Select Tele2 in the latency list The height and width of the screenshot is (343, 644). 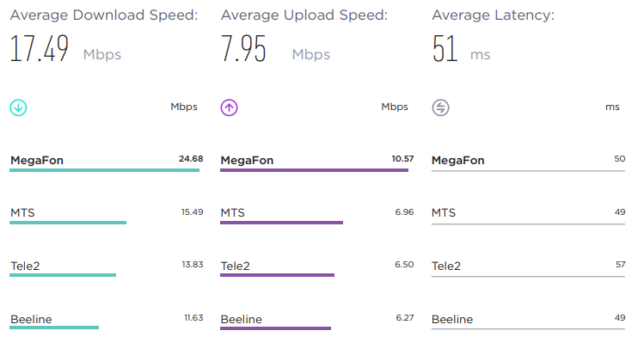coord(446,266)
